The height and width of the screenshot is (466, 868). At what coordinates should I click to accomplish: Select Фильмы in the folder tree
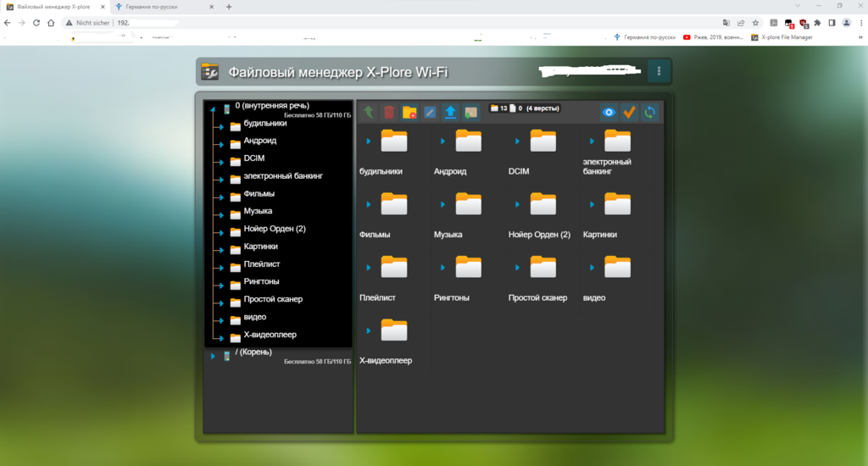pyautogui.click(x=259, y=194)
